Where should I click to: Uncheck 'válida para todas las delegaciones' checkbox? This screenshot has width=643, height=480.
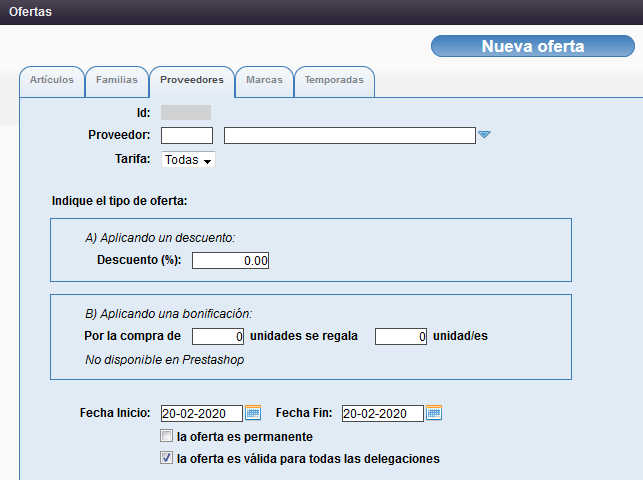pos(166,457)
